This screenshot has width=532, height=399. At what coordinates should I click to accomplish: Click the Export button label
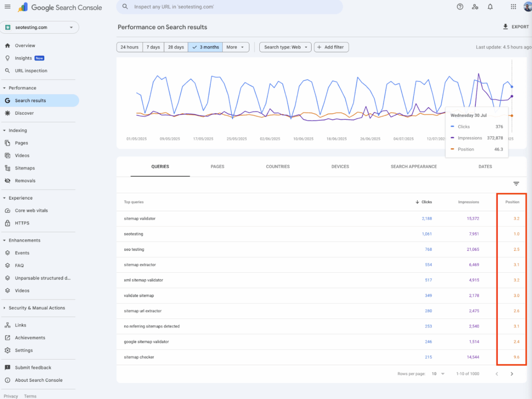[x=520, y=27]
